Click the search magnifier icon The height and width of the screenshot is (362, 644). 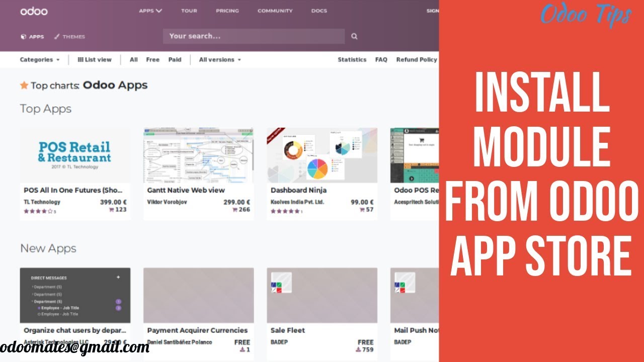point(354,36)
